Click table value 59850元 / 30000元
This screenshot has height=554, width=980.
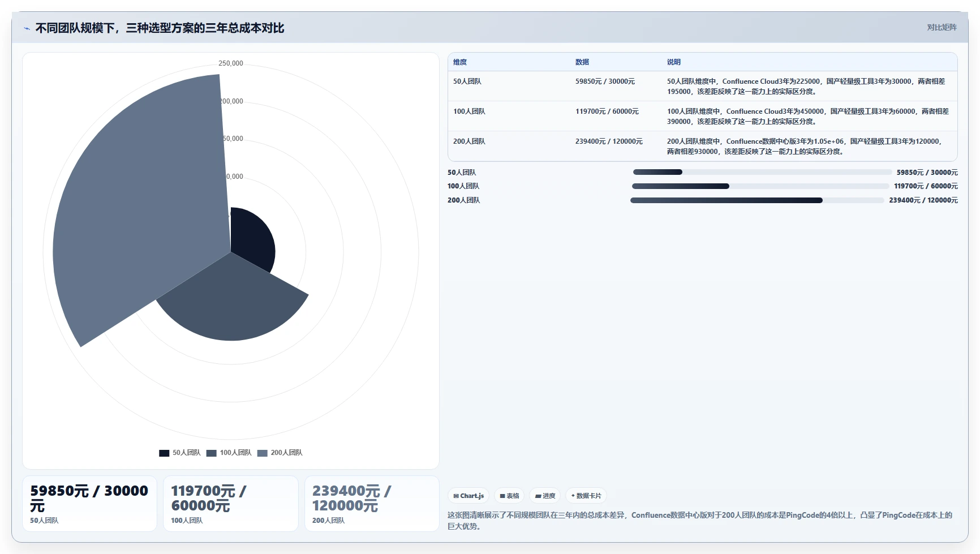click(x=605, y=81)
